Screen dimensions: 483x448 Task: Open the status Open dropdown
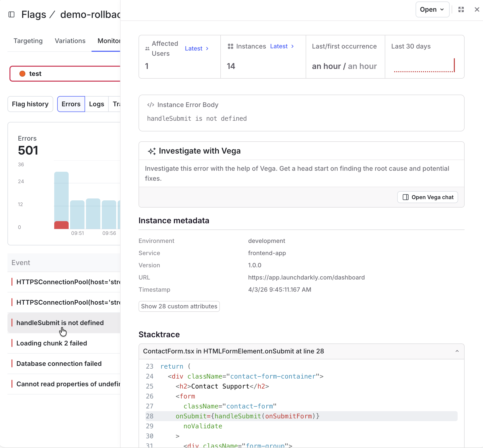pos(432,9)
